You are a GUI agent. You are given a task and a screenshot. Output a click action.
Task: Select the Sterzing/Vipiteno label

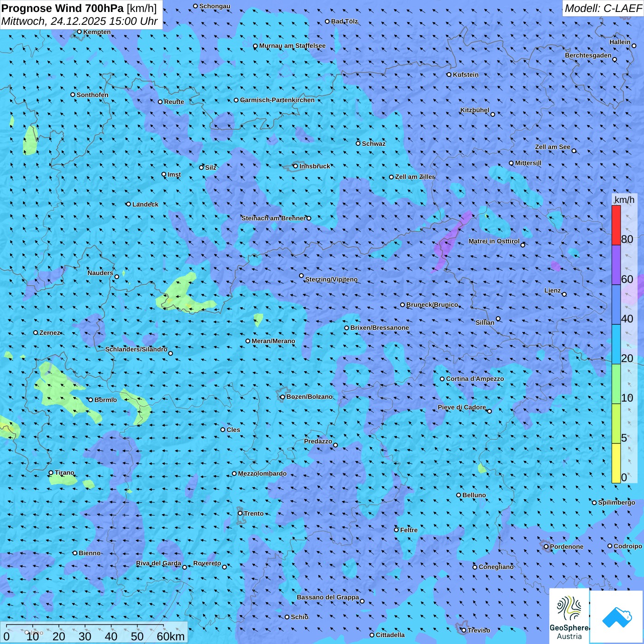tap(331, 279)
